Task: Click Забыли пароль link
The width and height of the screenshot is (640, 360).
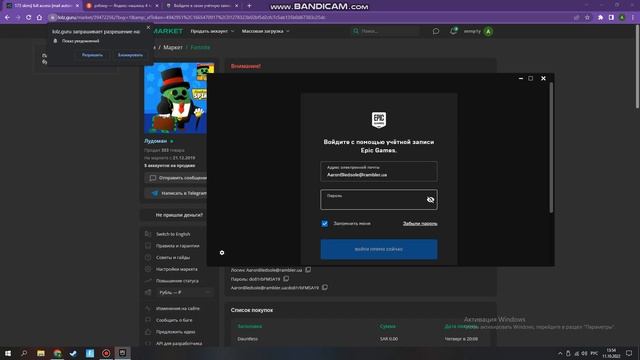Action: [420, 224]
